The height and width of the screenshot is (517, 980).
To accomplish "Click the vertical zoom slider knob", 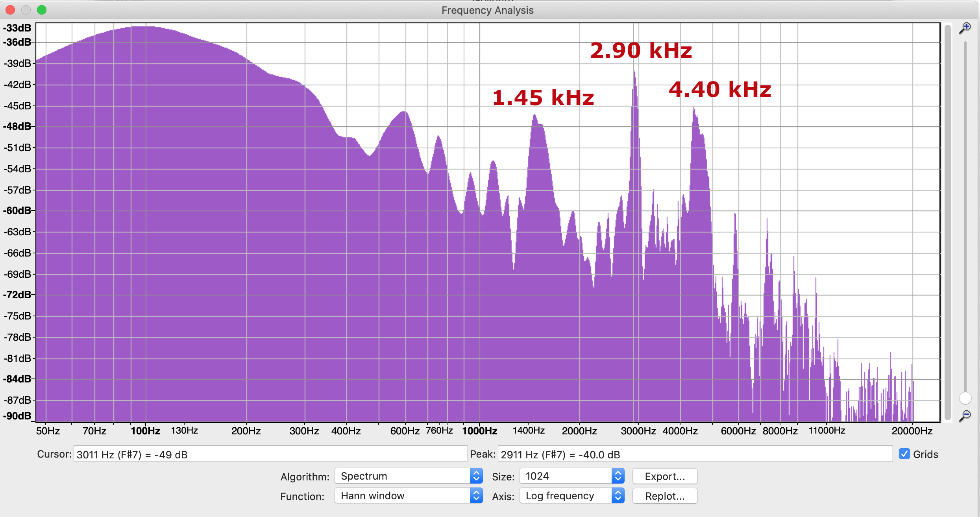I will pos(965,398).
